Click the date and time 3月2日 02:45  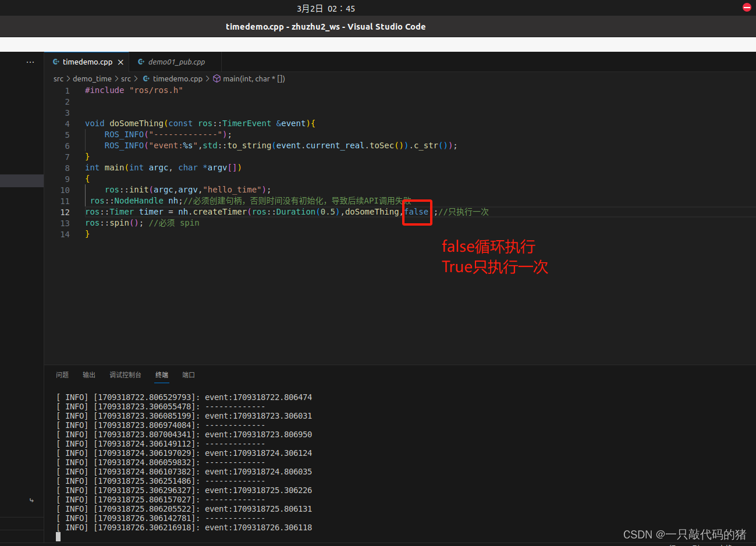(326, 8)
